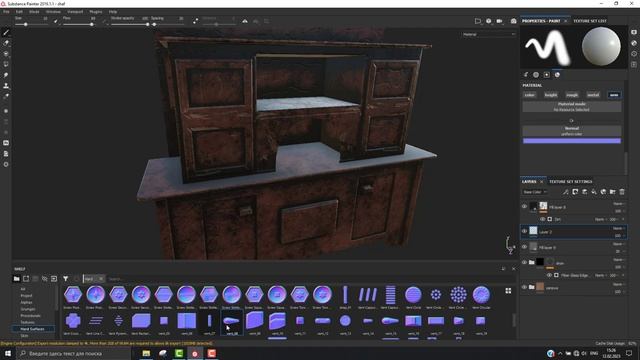
Task: Open the Viewport menu
Action: (x=75, y=12)
